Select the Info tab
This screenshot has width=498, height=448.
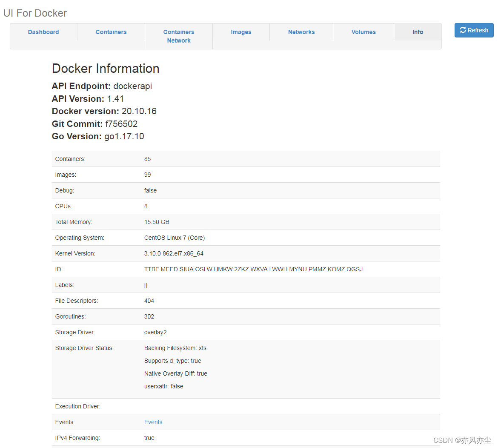tap(418, 32)
